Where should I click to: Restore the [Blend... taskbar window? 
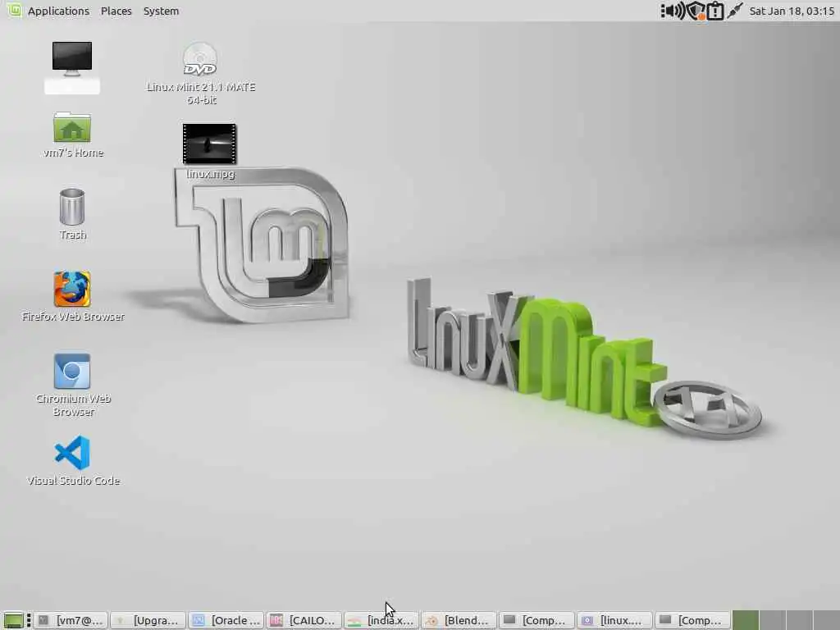coord(459,620)
